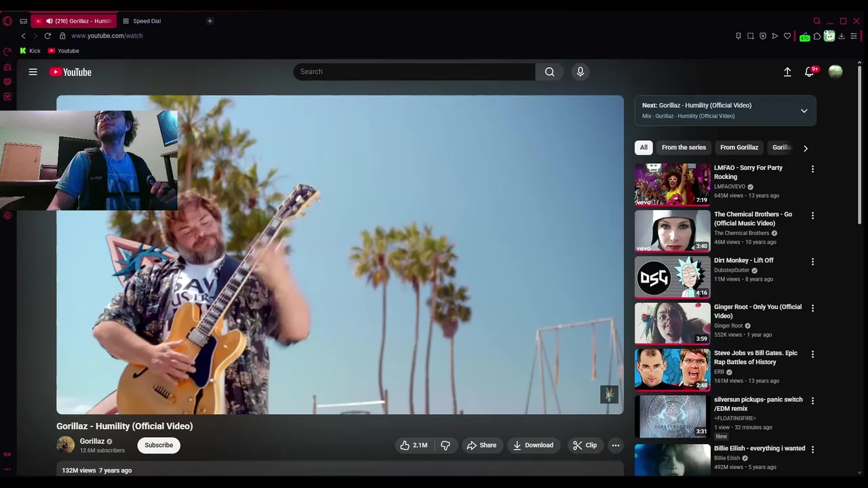The image size is (868, 488).
Task: Select the Gorillaz - Humility browser tab
Action: [x=74, y=21]
